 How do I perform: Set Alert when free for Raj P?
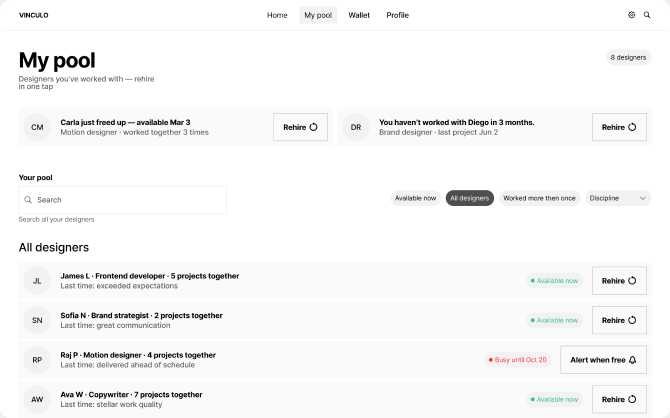tap(603, 360)
